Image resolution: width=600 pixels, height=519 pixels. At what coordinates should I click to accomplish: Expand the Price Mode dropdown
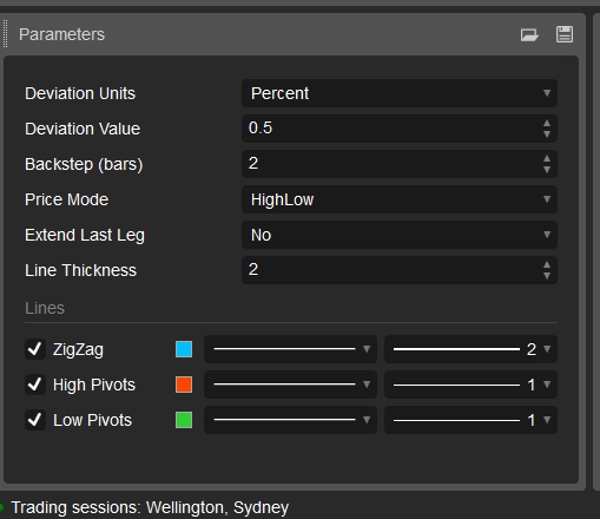click(399, 199)
